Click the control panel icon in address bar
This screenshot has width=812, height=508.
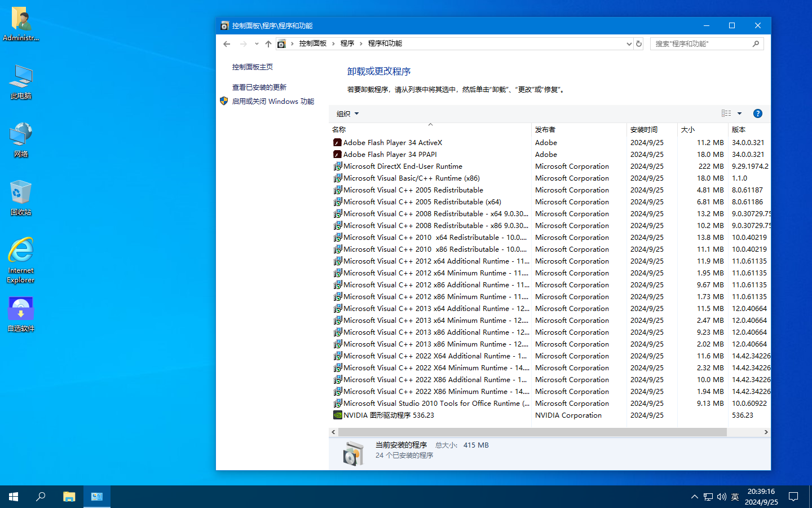click(281, 43)
